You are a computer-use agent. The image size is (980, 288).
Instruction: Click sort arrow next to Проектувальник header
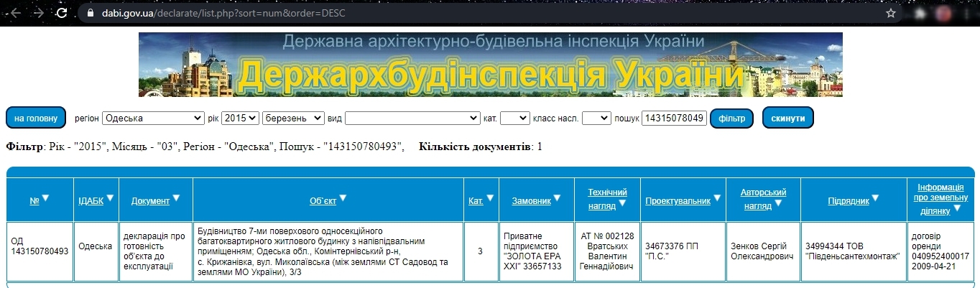coord(717,198)
